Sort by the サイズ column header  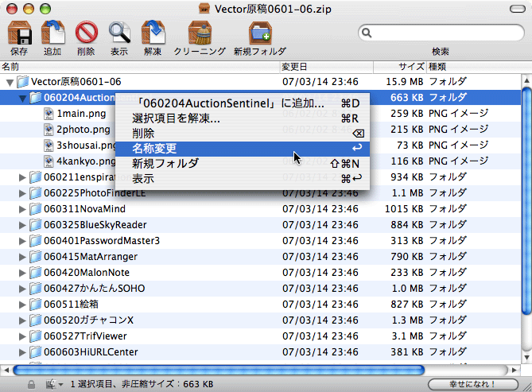(x=400, y=67)
